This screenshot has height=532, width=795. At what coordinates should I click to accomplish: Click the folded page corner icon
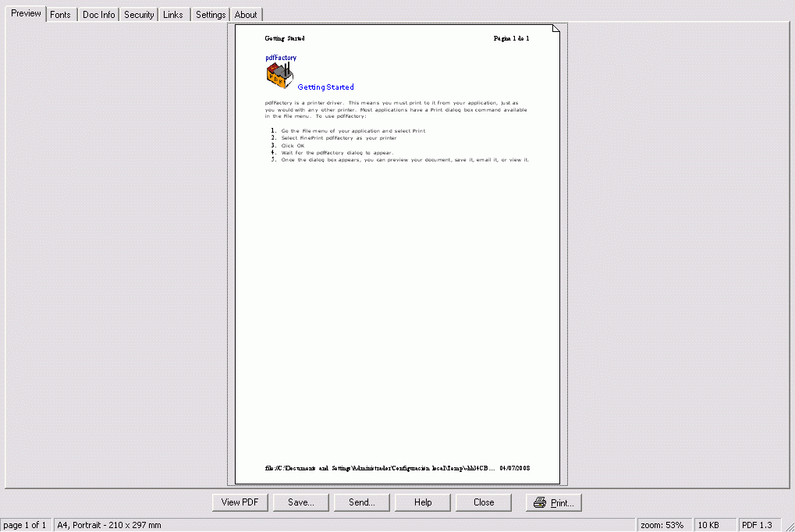(x=556, y=28)
